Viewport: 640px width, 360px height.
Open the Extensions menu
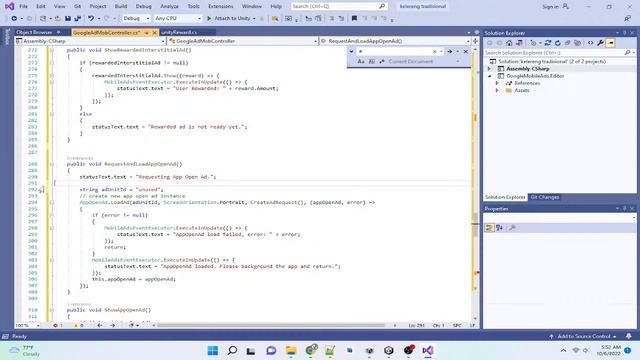221,6
